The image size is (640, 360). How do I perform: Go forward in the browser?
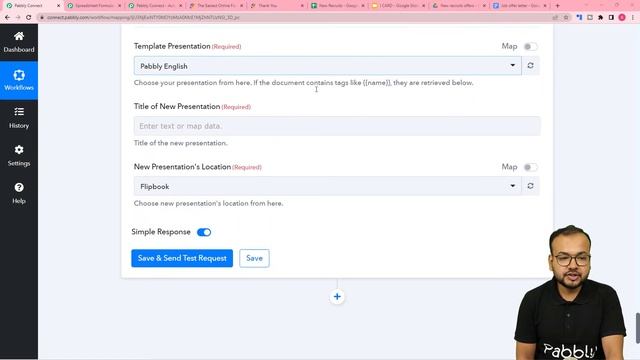pos(18,18)
